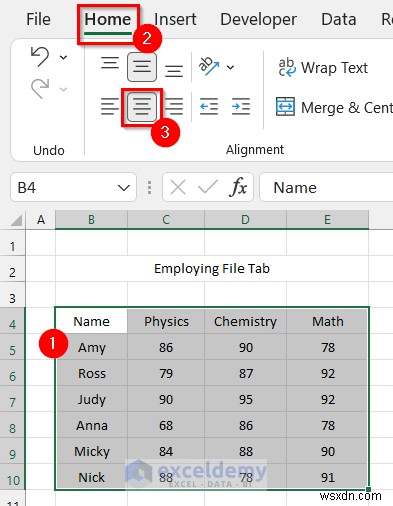
Task: Click Ross's Chemistry score 87
Action: click(x=245, y=373)
